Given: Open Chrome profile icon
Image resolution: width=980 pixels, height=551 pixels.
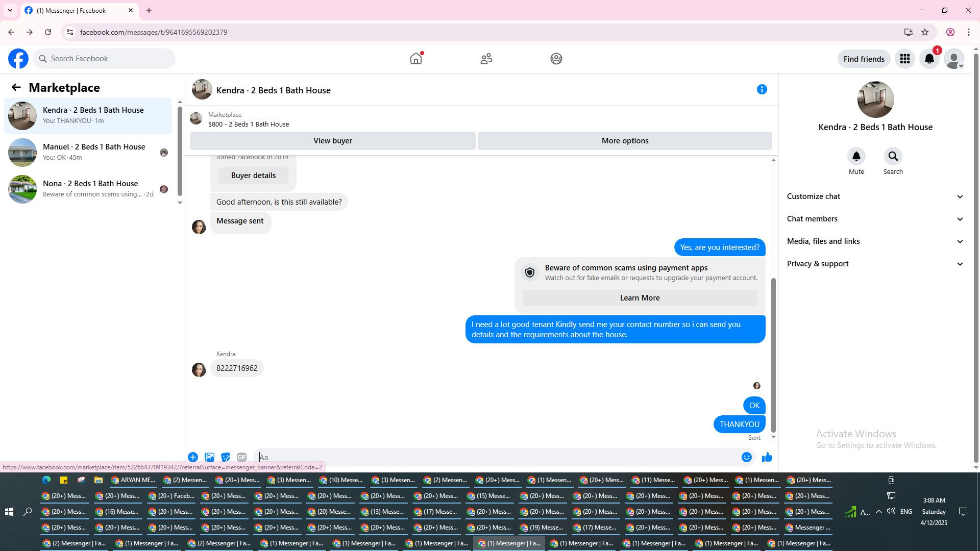Looking at the screenshot, I should pos(950,32).
